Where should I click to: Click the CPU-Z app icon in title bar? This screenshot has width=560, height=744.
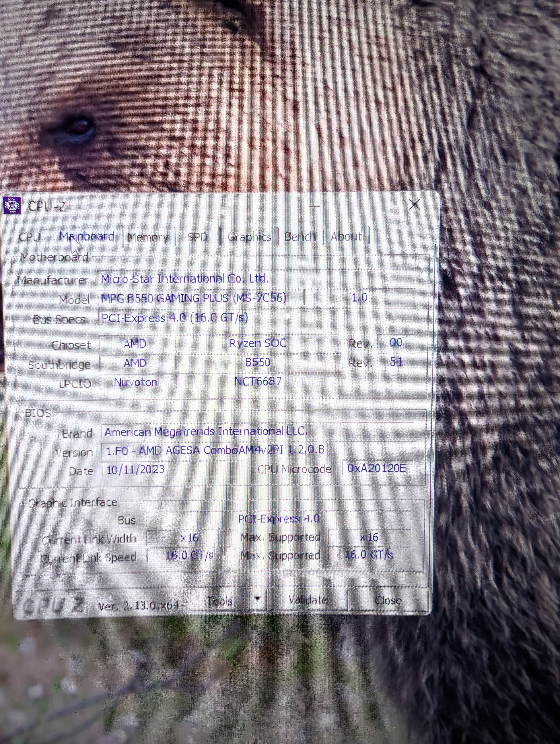12,205
